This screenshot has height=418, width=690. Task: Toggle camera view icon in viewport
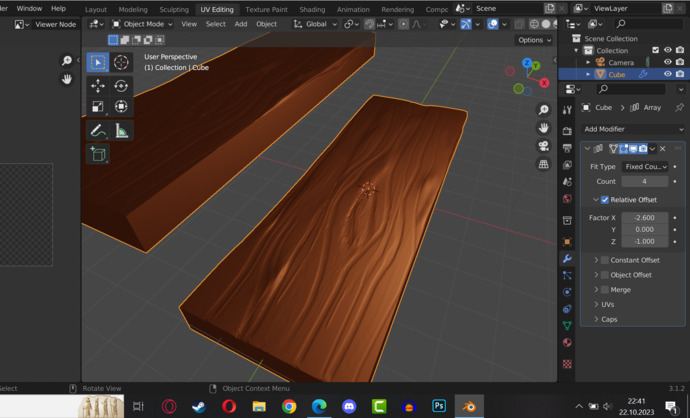click(x=544, y=146)
